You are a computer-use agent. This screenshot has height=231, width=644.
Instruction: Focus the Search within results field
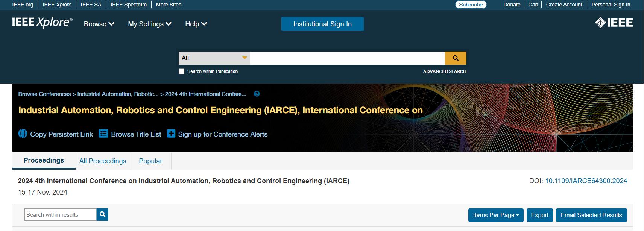point(61,214)
